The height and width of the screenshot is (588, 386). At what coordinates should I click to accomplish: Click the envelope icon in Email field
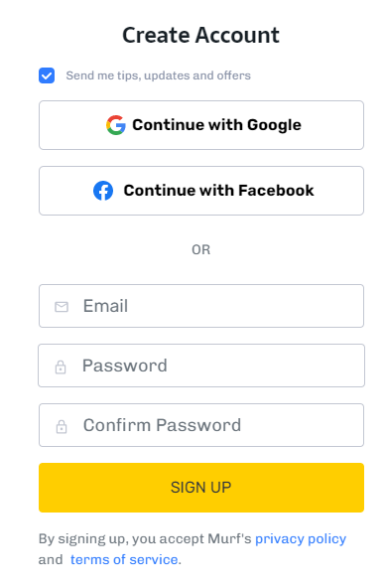pos(62,307)
